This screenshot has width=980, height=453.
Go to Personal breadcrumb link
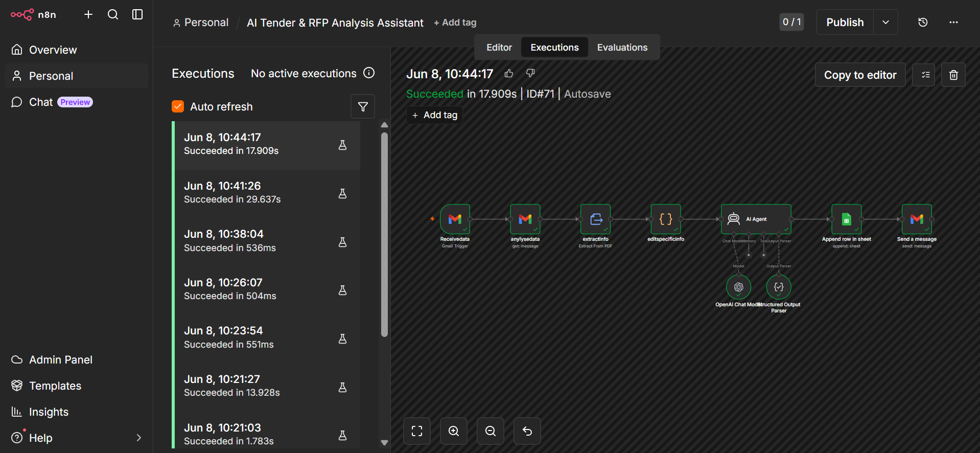click(201, 22)
